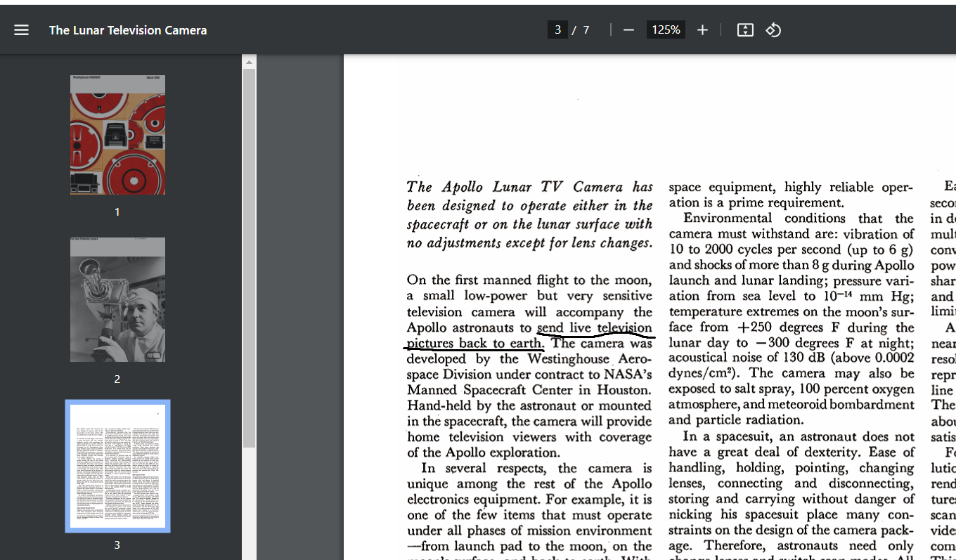Click the text 'and particle radiation.'
Screen dimensions: 956x560
click(x=735, y=420)
